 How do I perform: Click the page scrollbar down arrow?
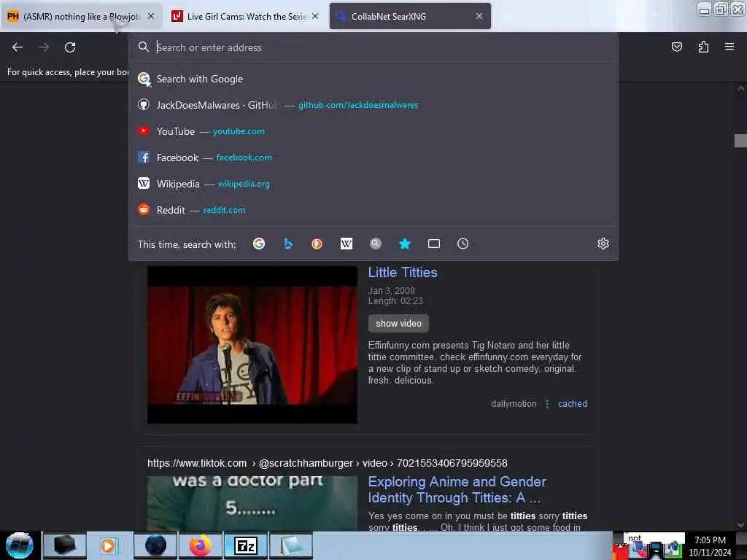point(740,525)
